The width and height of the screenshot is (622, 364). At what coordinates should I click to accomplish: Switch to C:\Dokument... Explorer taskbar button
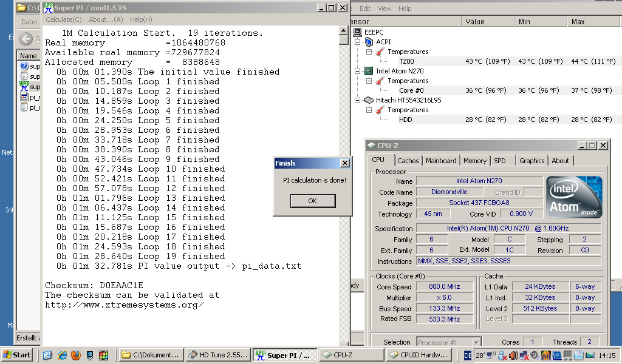pos(151,355)
